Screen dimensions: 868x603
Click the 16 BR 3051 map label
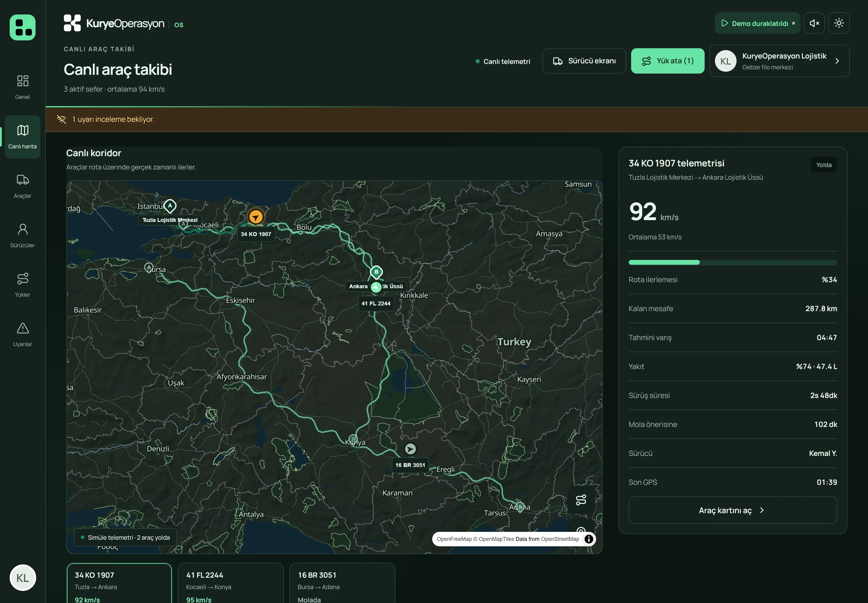pyautogui.click(x=410, y=465)
